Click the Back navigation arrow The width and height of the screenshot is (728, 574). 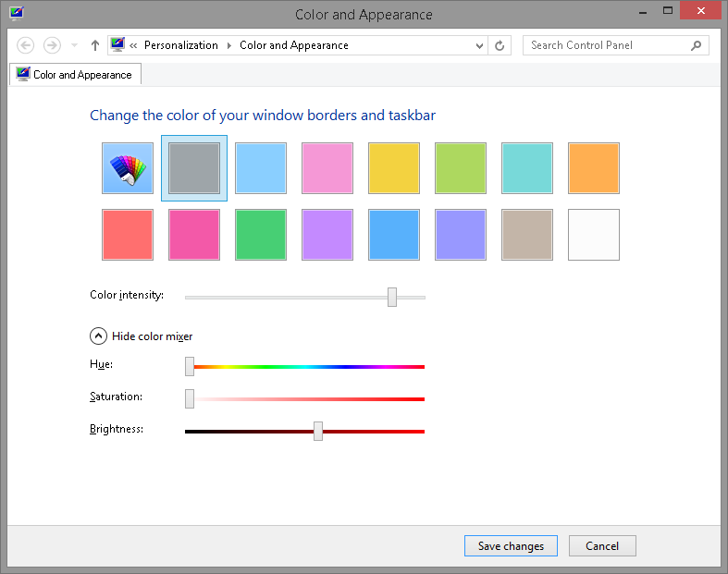click(26, 45)
